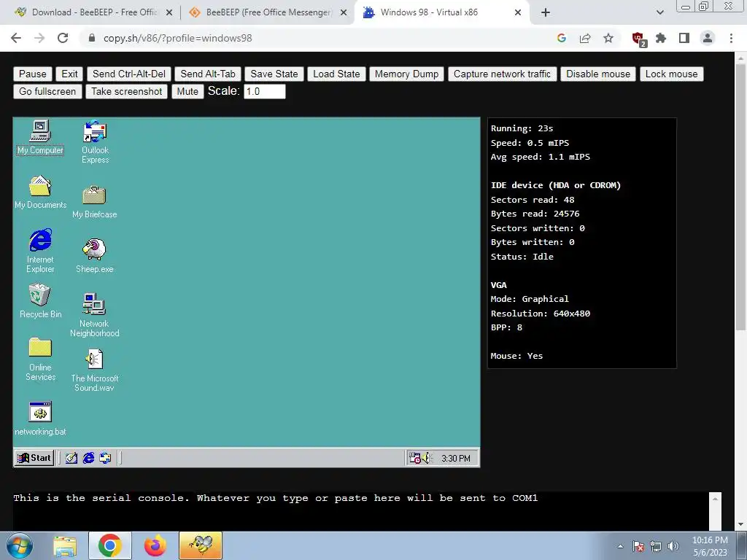Toggle the browser side panel icon
Screen dimensions: 747x560
pos(684,38)
